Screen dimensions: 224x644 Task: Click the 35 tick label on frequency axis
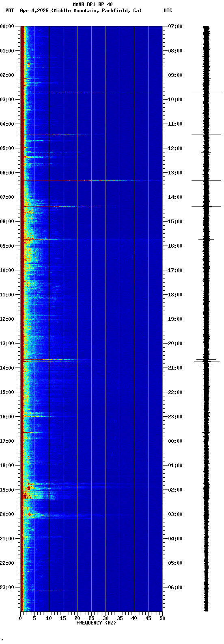point(120,618)
